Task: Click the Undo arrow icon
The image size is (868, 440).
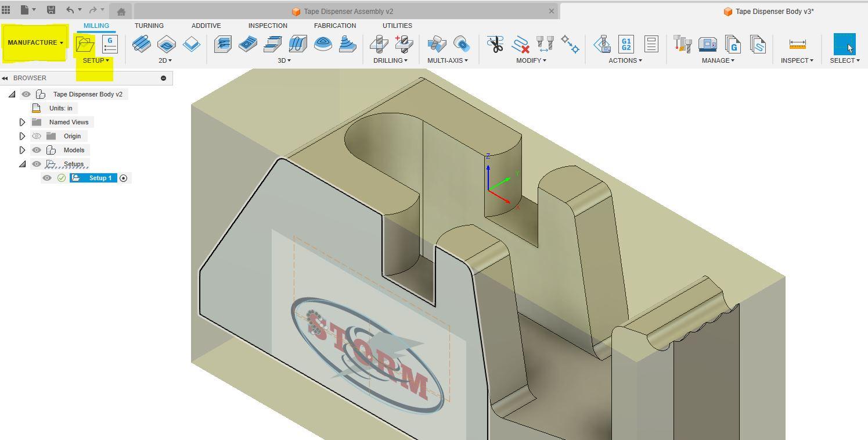Action: point(70,10)
